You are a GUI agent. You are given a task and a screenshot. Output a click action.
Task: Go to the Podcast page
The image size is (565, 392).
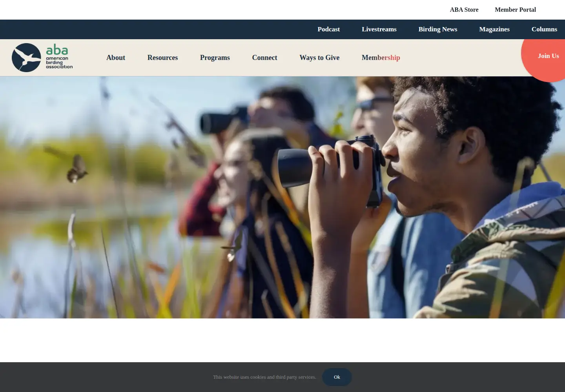coord(328,29)
